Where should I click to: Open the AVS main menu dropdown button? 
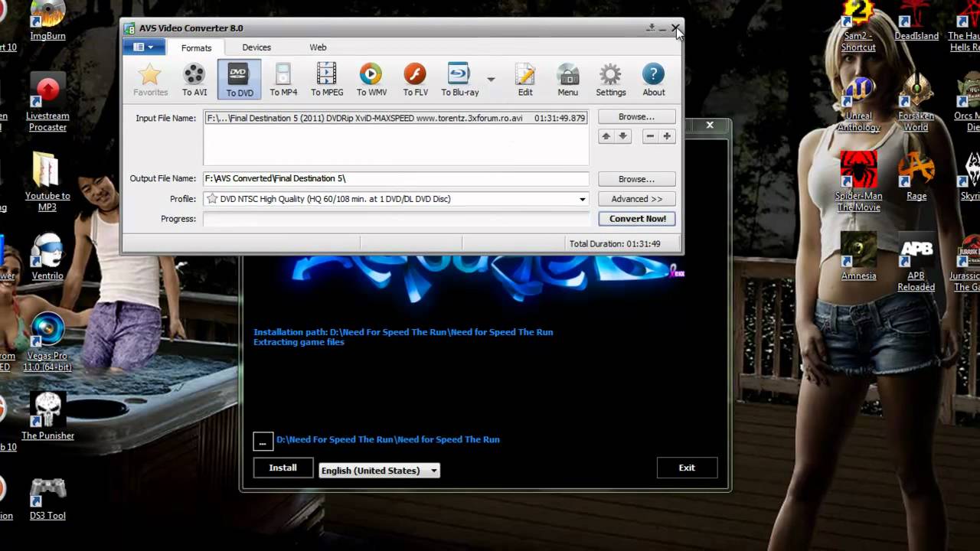142,47
